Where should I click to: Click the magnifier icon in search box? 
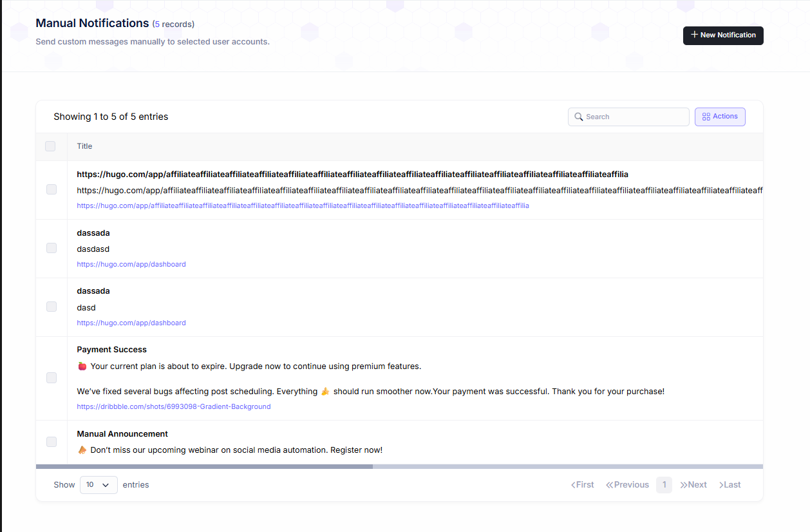(x=578, y=117)
